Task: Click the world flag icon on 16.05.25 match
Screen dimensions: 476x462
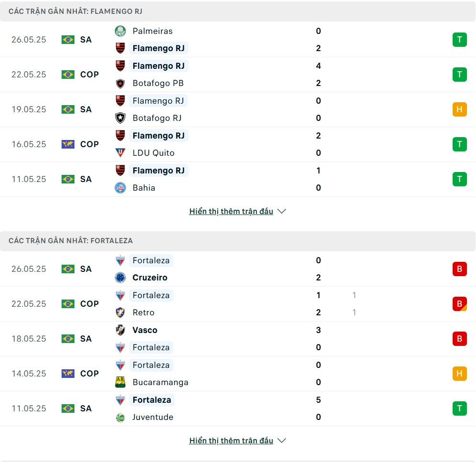Action: 68,144
